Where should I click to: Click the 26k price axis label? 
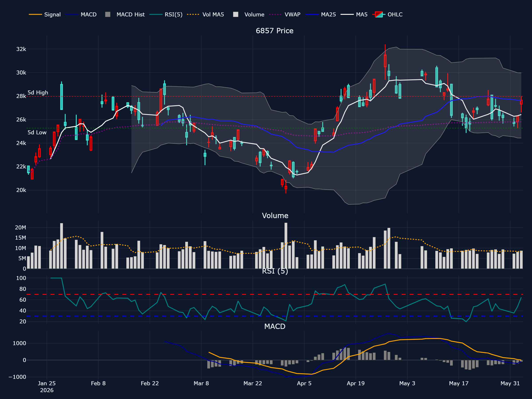[x=21, y=119]
